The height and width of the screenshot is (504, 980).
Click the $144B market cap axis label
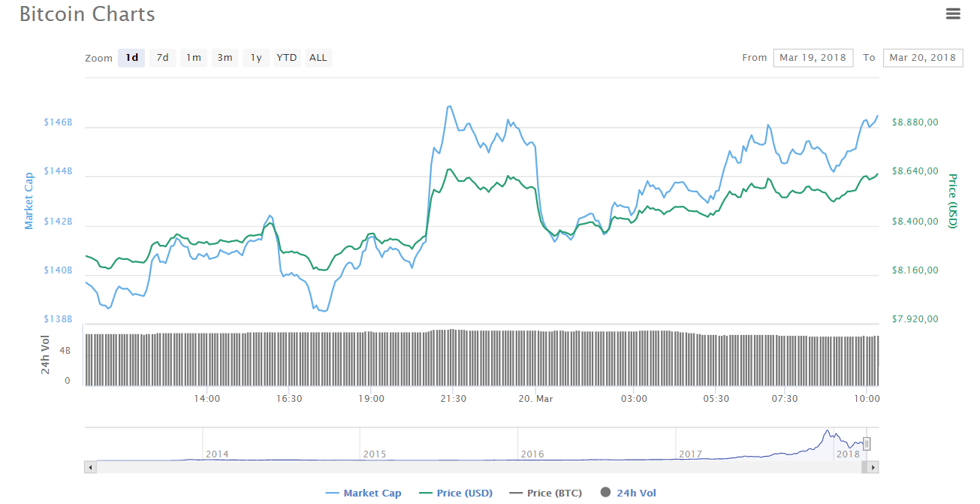(x=58, y=171)
